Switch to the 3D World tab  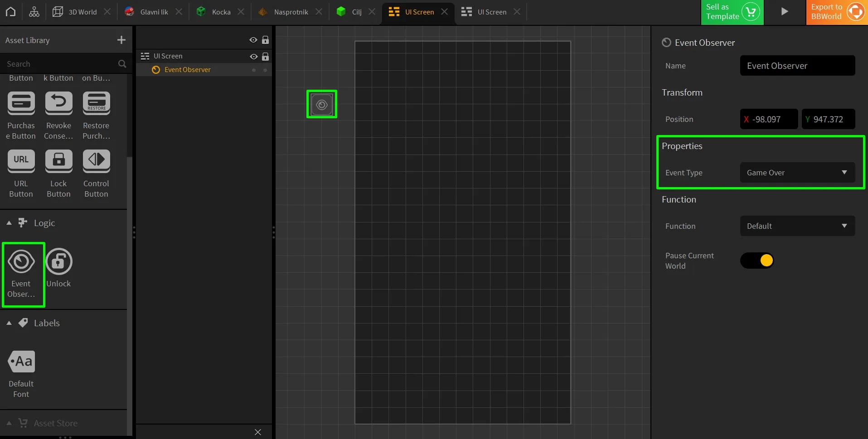point(82,12)
